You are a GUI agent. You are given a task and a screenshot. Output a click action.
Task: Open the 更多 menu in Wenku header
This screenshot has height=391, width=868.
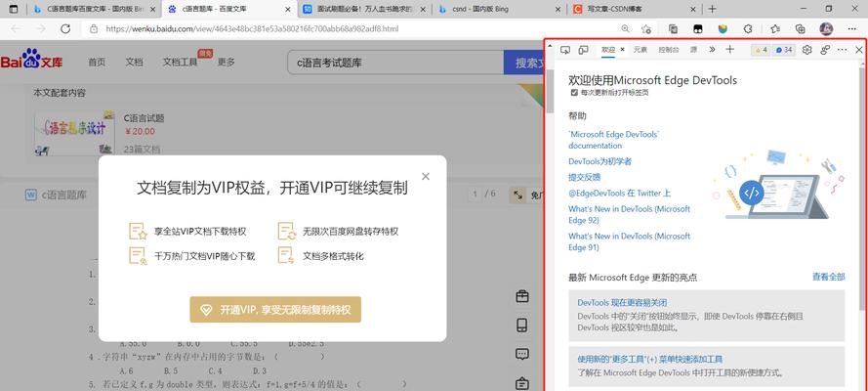(226, 62)
